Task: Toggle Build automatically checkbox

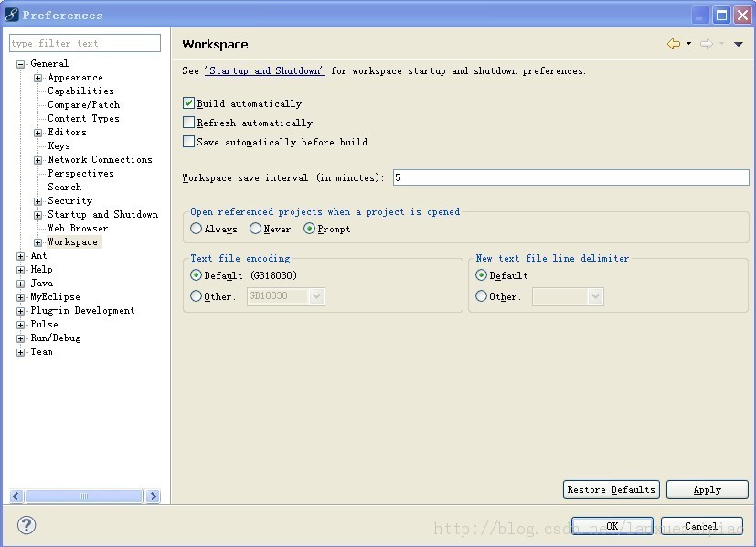Action: (x=188, y=103)
